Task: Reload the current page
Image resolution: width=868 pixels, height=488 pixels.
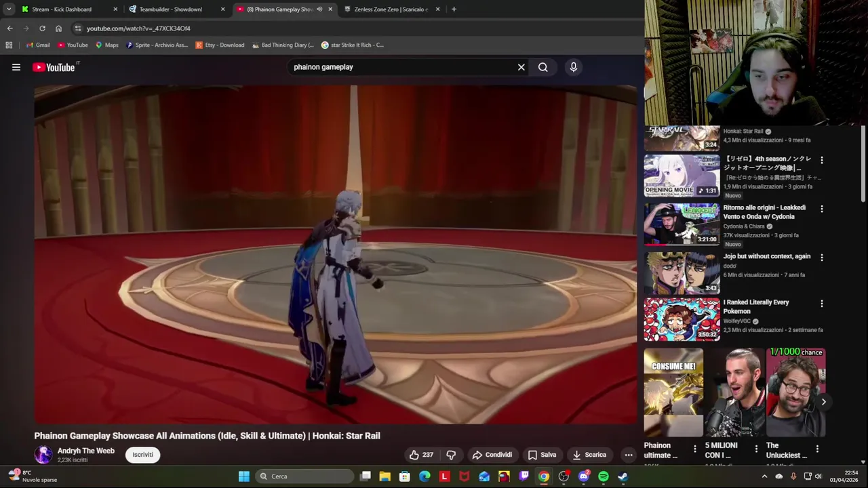Action: click(42, 28)
